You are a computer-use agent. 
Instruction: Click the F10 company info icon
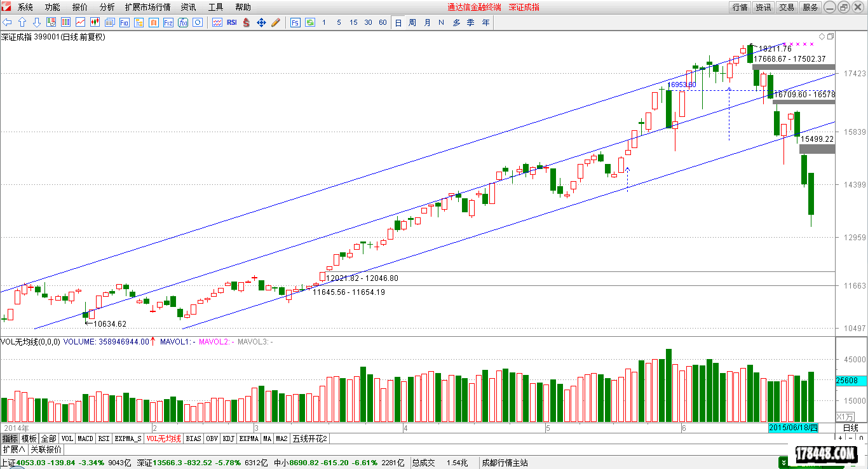(x=124, y=22)
